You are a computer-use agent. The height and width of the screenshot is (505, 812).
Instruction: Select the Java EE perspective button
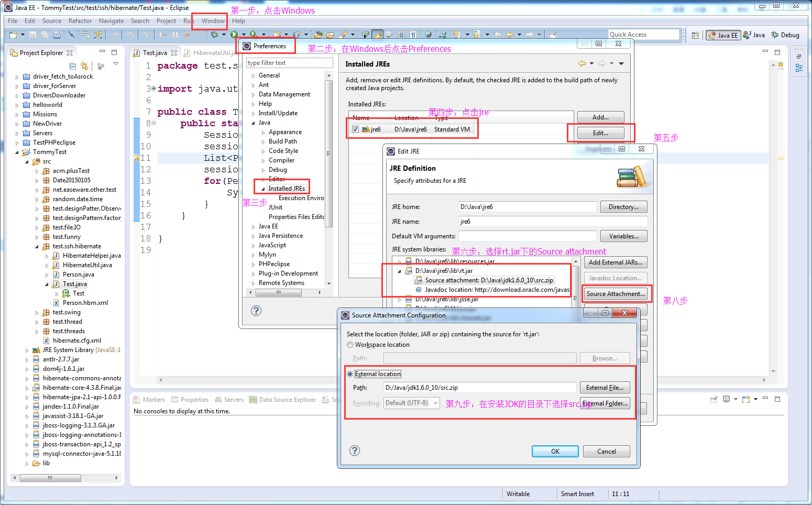coord(723,35)
